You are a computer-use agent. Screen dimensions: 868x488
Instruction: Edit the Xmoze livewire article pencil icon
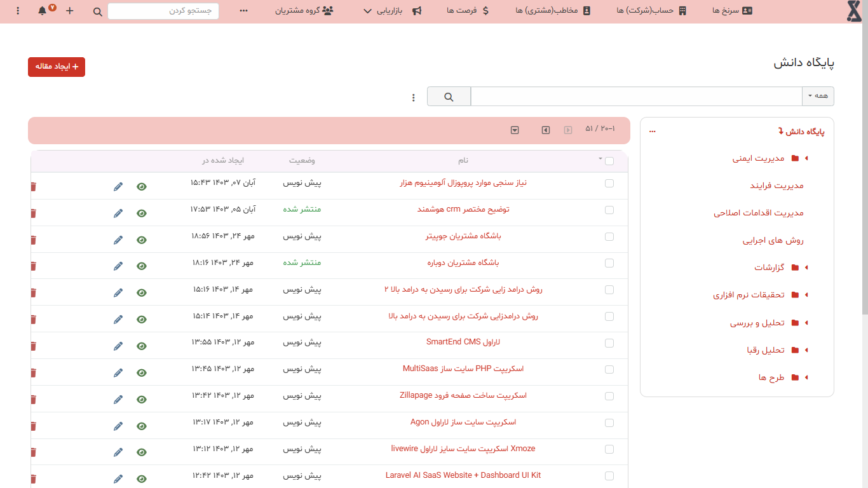click(x=118, y=452)
